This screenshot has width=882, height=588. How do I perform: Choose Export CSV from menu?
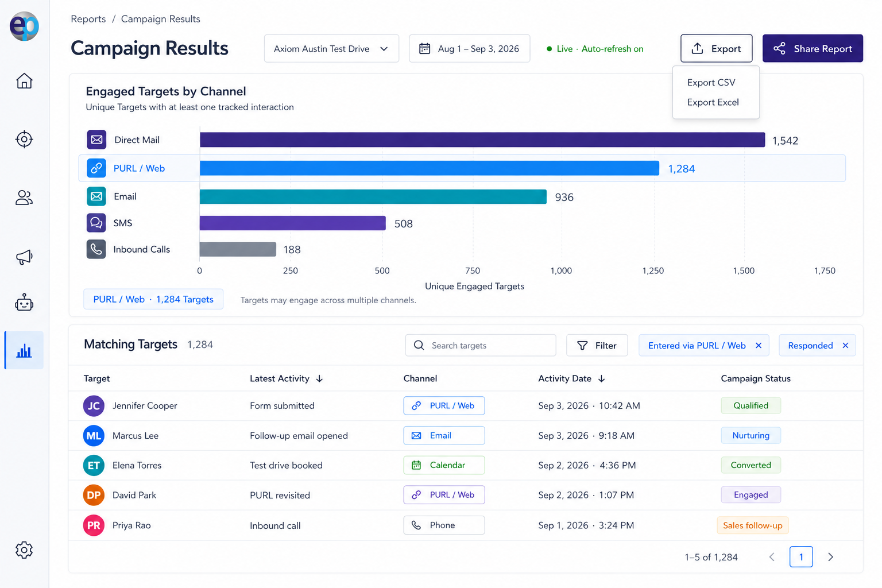[711, 83]
